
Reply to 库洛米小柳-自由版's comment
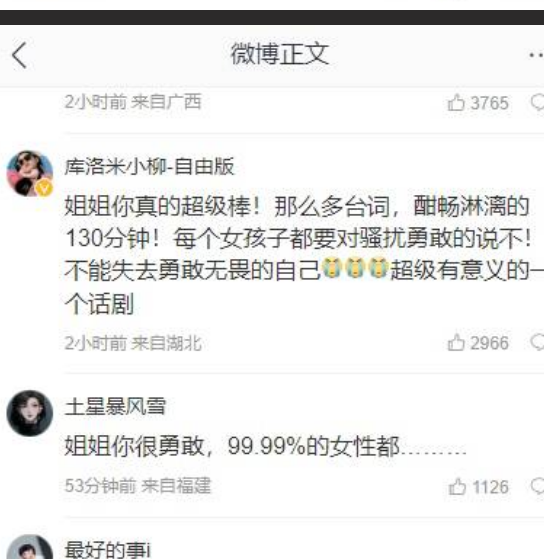537,343
